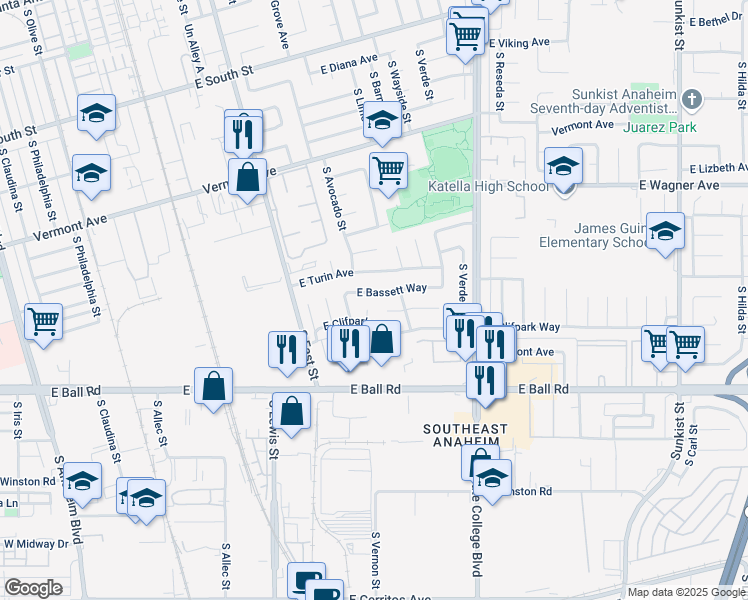Image resolution: width=748 pixels, height=600 pixels.
Task: Click the E Bassett Way street label
Action: point(392,290)
